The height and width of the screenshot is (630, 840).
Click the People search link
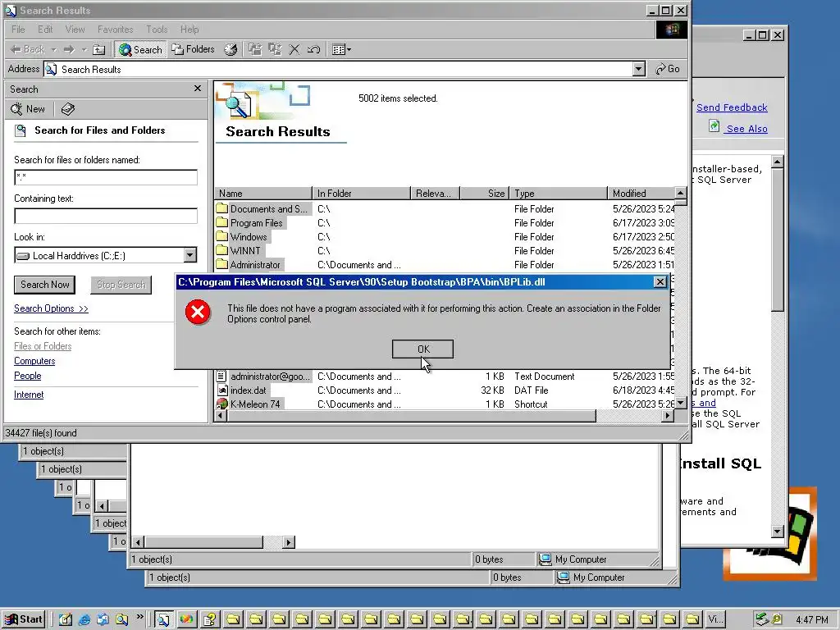click(27, 376)
